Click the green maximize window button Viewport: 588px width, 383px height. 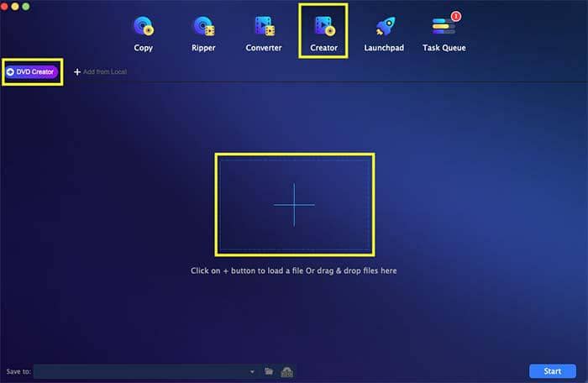click(26, 7)
